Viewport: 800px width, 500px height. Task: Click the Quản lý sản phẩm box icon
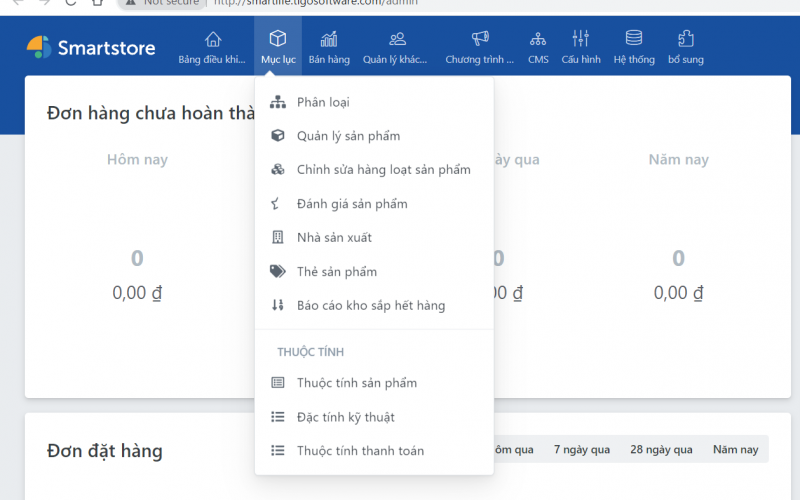point(278,136)
